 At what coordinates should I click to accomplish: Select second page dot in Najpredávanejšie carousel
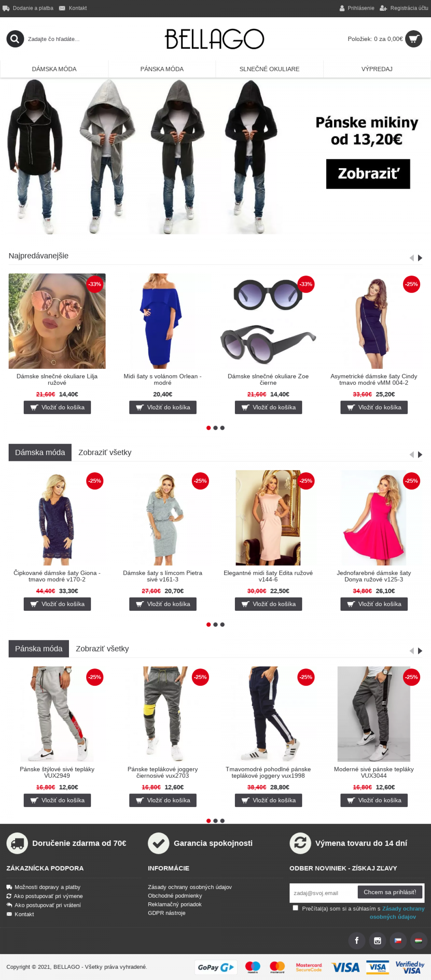pyautogui.click(x=215, y=428)
